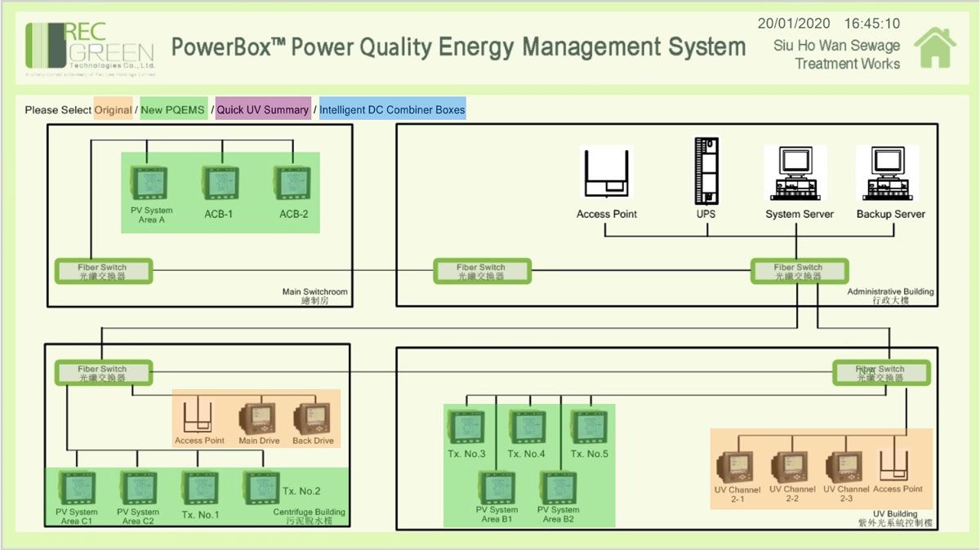Select the Tx. No.5 transformer meter
This screenshot has height=550, width=980.
(x=589, y=428)
